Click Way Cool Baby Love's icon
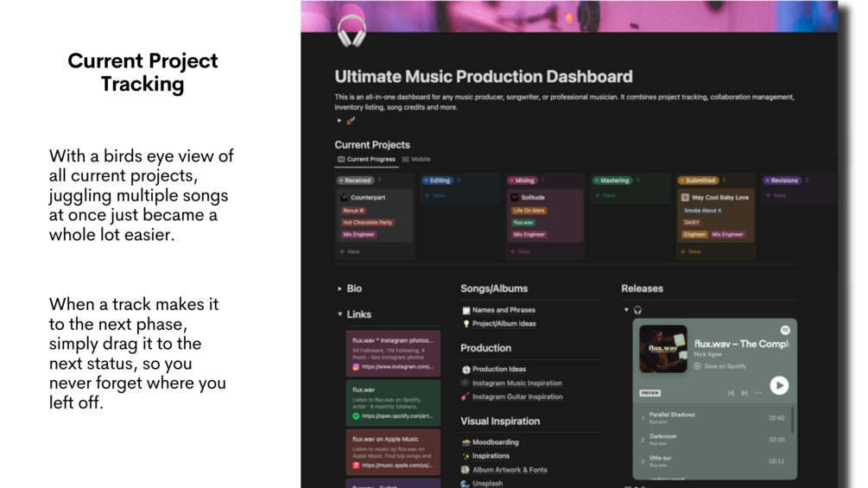 [x=685, y=198]
